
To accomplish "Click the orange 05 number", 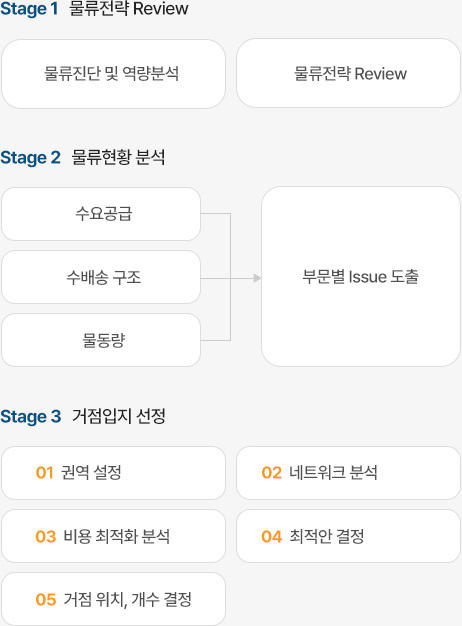I will coord(46,600).
